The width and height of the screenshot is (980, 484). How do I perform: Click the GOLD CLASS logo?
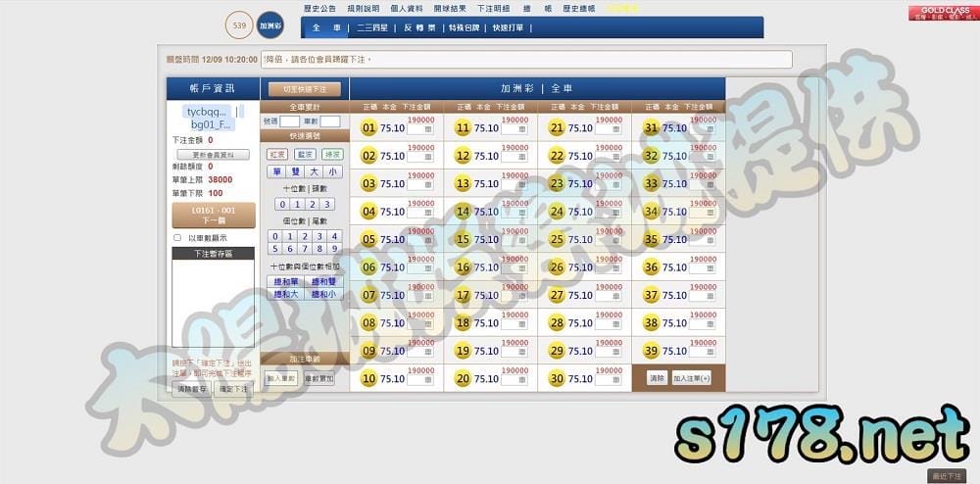pyautogui.click(x=944, y=13)
